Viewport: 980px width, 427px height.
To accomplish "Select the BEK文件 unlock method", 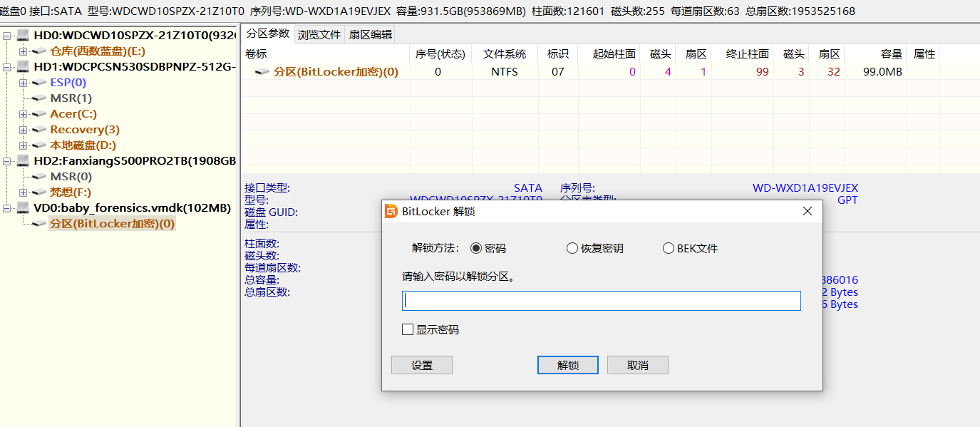I will coord(668,248).
